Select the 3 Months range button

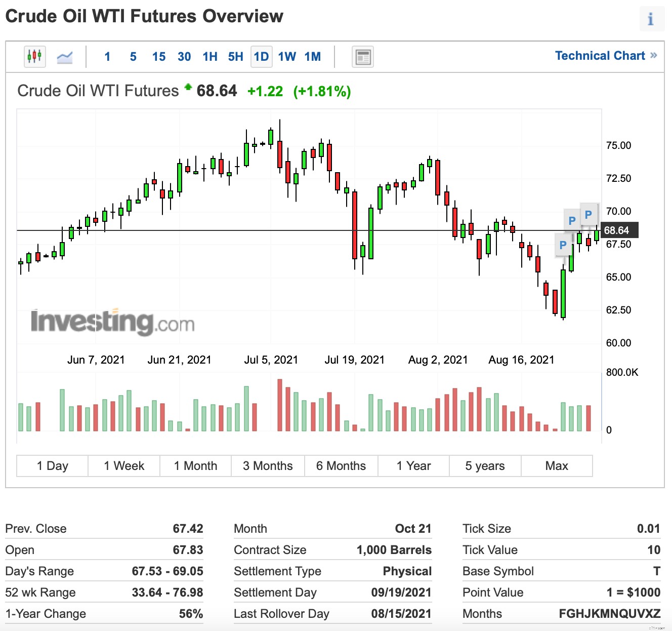[x=267, y=465]
